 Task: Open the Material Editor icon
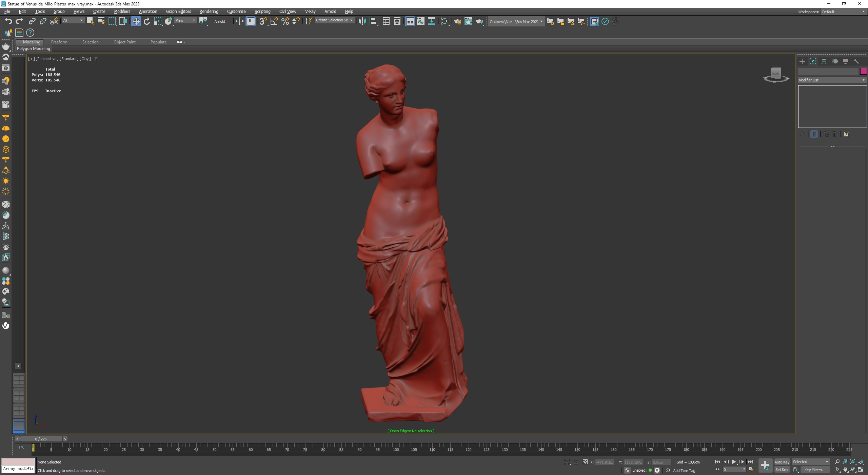coord(445,21)
